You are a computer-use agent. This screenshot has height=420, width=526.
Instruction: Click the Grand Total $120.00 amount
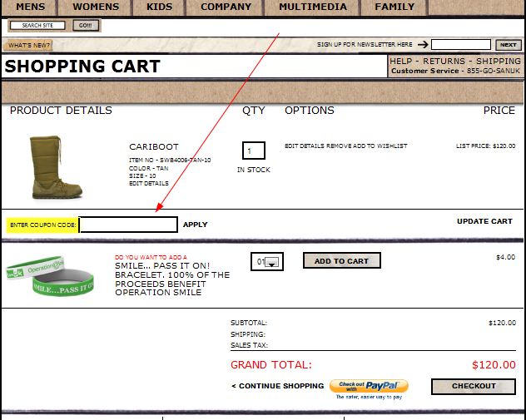click(x=494, y=364)
